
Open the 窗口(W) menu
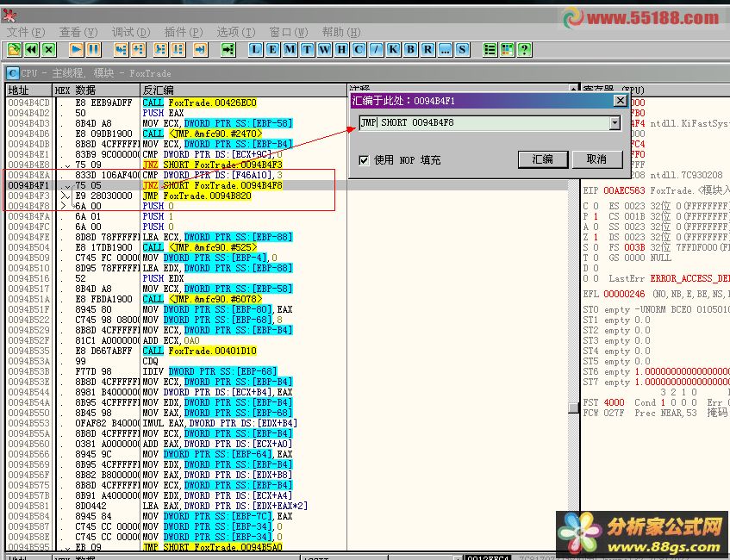click(289, 32)
